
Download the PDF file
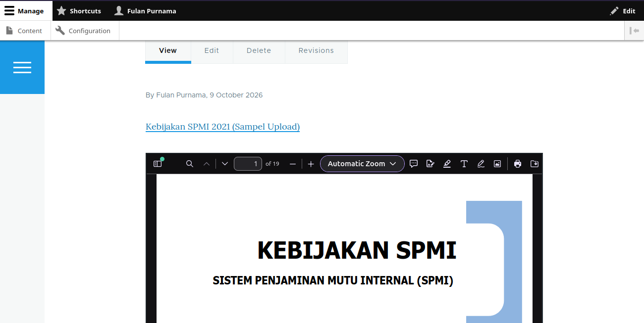[x=535, y=164]
